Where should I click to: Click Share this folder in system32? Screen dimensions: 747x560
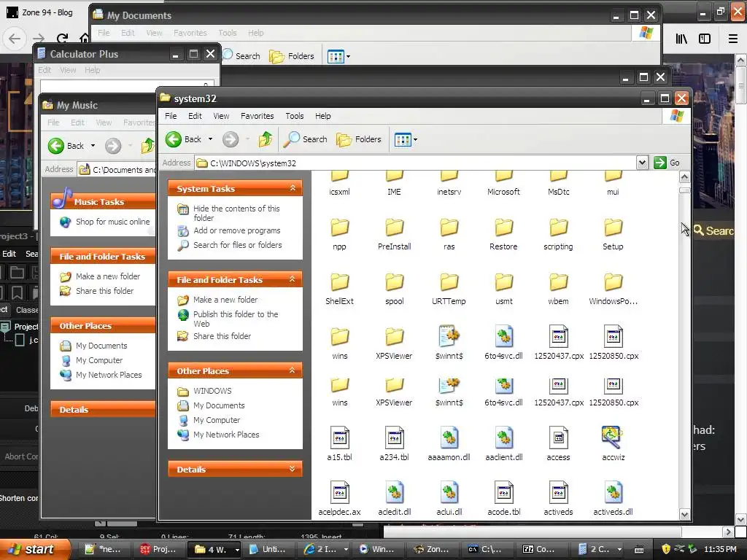(x=222, y=336)
